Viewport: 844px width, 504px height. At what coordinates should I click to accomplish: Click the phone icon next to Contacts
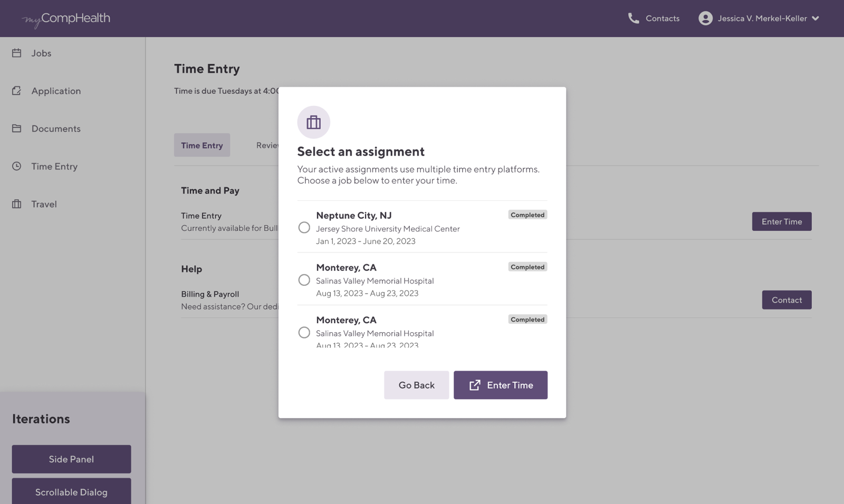[x=633, y=18]
